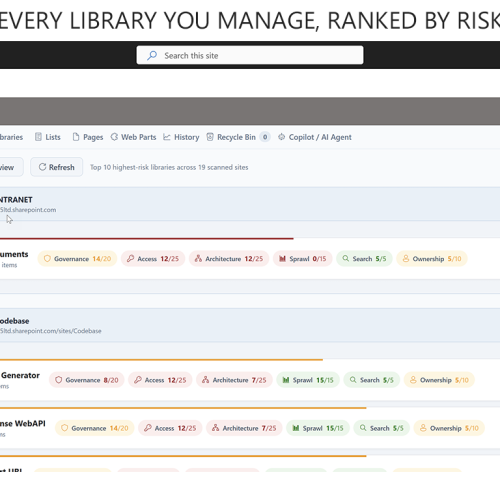Viewport: 500px width, 500px height.
Task: Click Ownership 5/10 badge in WebAPI row
Action: [449, 428]
